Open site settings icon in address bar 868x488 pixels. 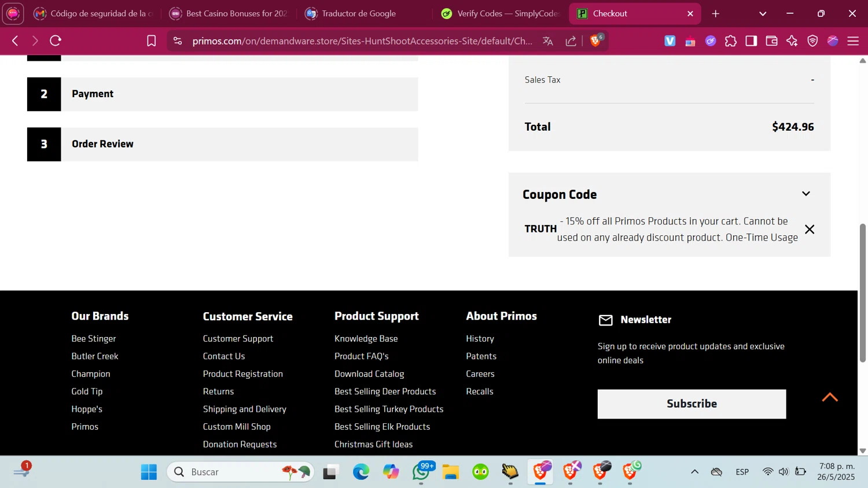178,40
